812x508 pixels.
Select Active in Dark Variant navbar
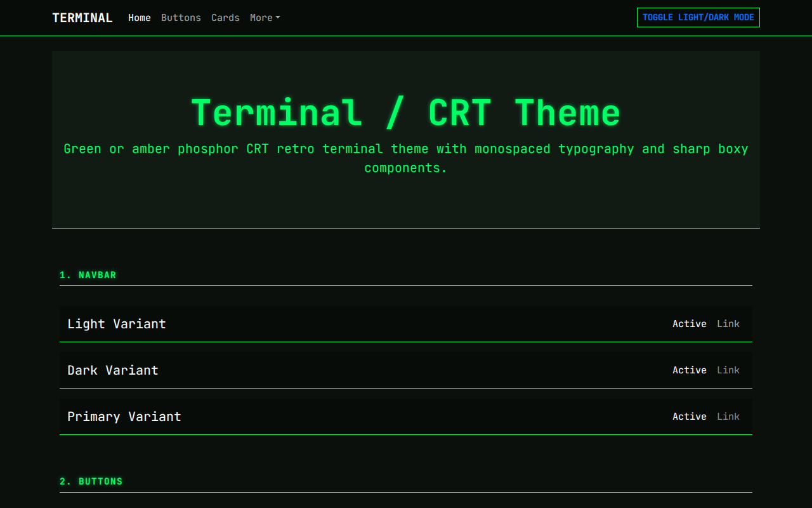690,370
